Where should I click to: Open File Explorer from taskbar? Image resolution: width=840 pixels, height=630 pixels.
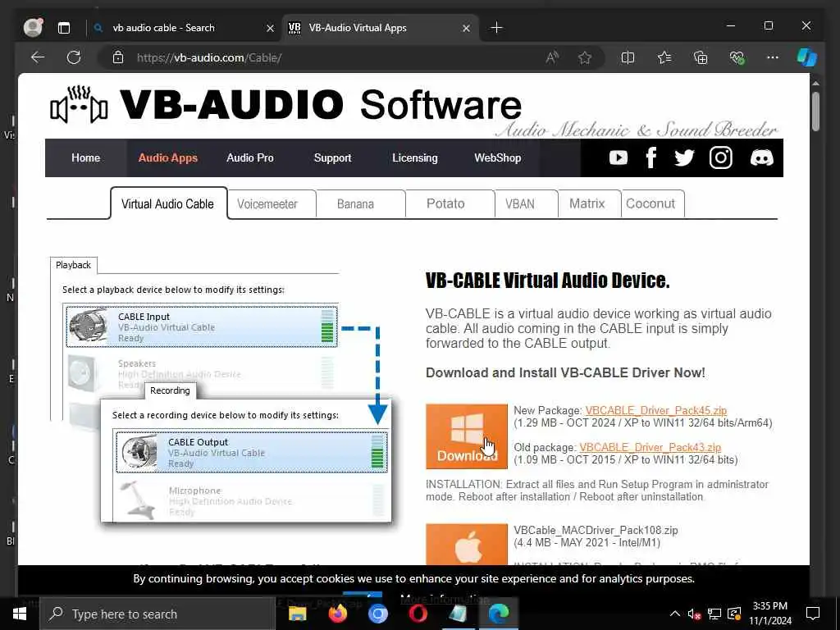(x=297, y=614)
